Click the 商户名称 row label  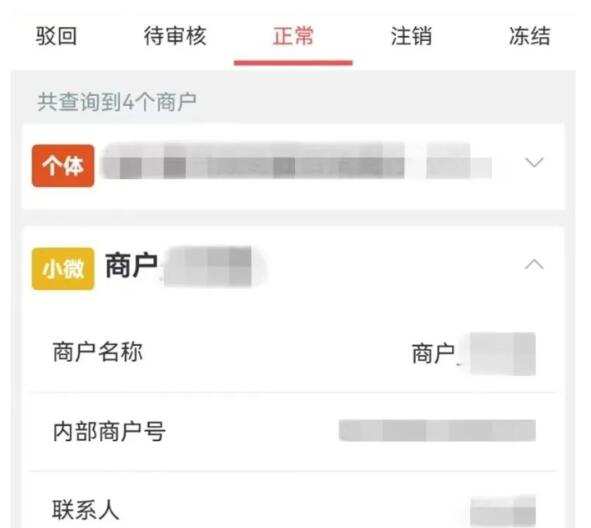tap(98, 352)
